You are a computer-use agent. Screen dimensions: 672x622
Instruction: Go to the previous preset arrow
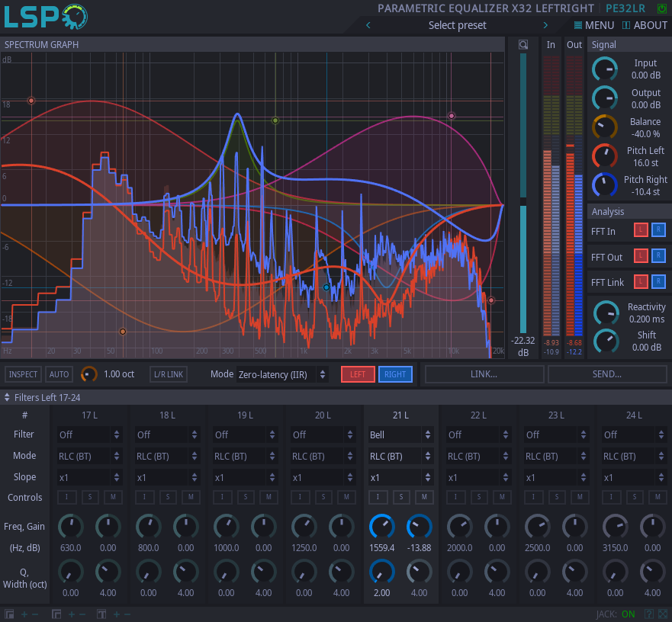[x=368, y=25]
